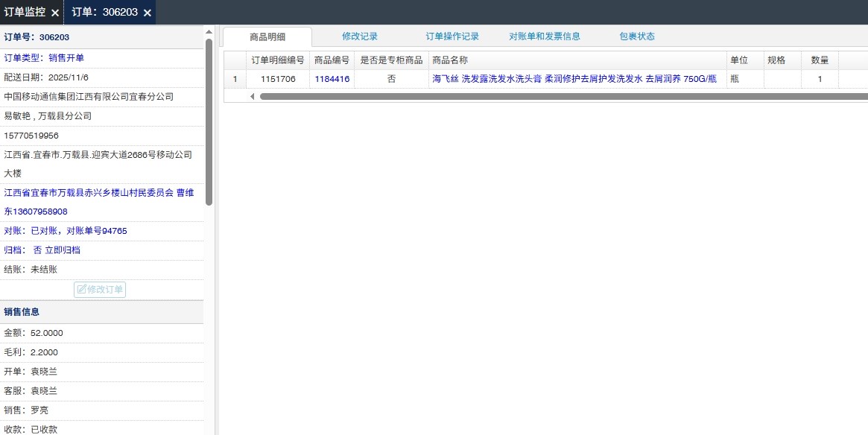Viewport: 868px width, 435px height.
Task: Close the 订单: 306203 tab
Action: (148, 13)
